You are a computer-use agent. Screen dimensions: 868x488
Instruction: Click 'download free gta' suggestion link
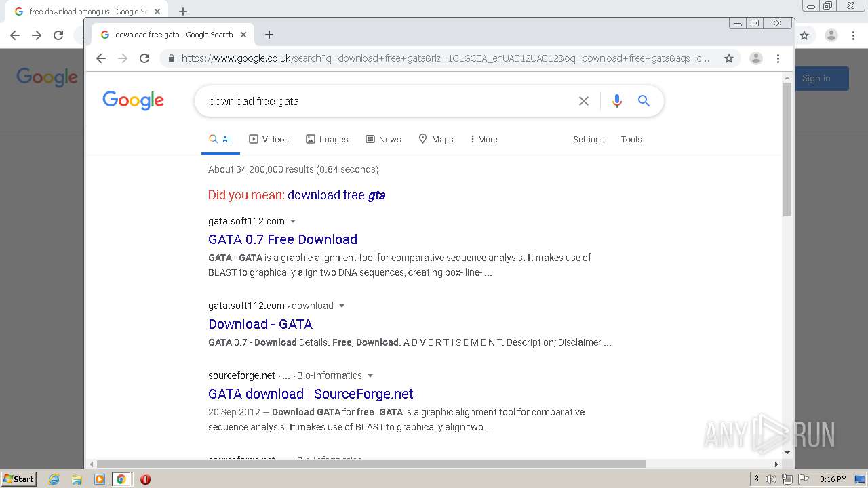click(x=336, y=195)
